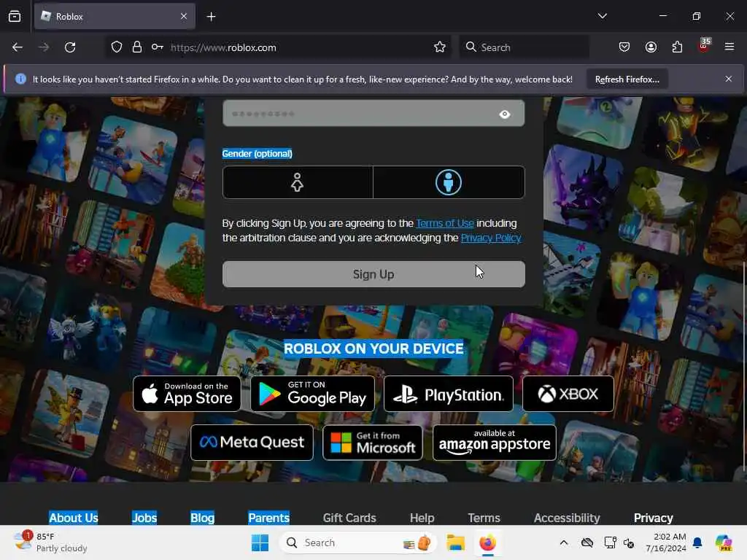
Task: Open Accessibility footer link
Action: 566,518
